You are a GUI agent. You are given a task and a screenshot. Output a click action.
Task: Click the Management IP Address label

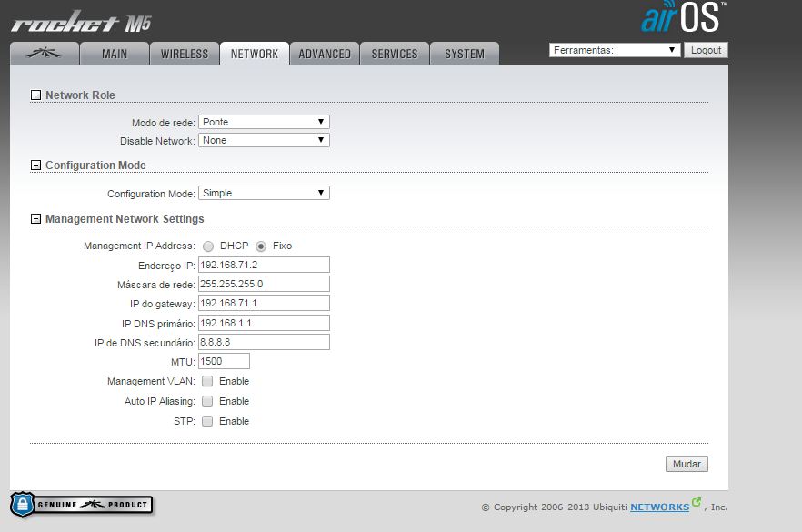coord(139,246)
